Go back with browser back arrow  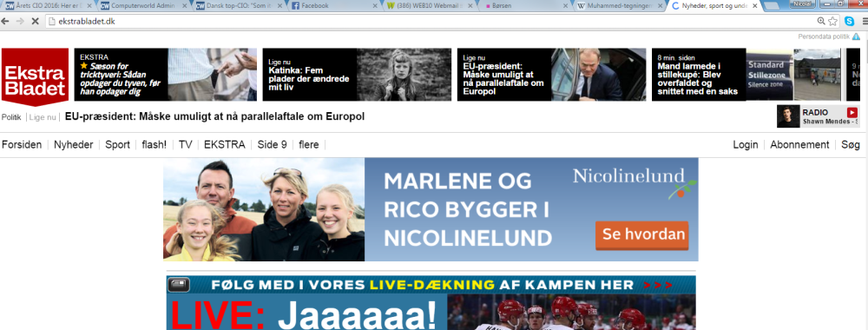click(x=5, y=21)
